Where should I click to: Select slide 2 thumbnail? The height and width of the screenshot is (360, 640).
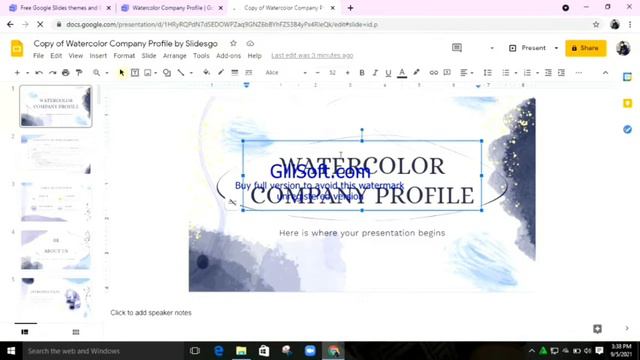pos(56,154)
